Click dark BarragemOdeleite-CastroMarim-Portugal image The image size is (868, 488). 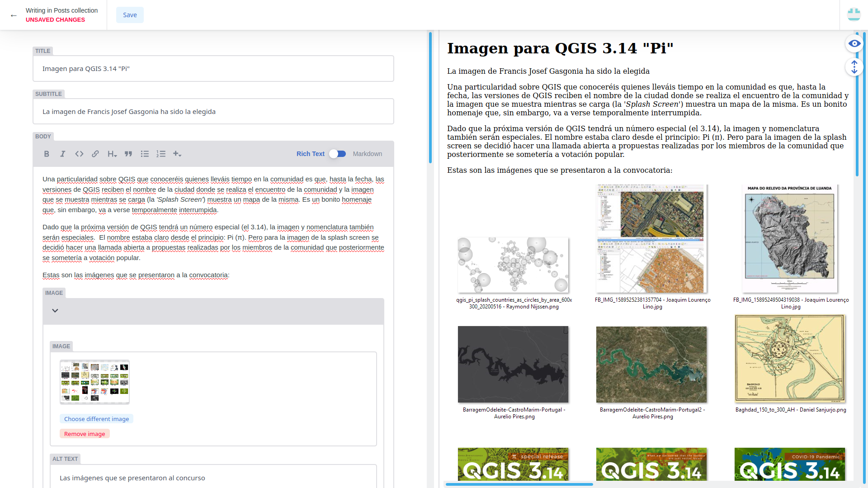(513, 365)
